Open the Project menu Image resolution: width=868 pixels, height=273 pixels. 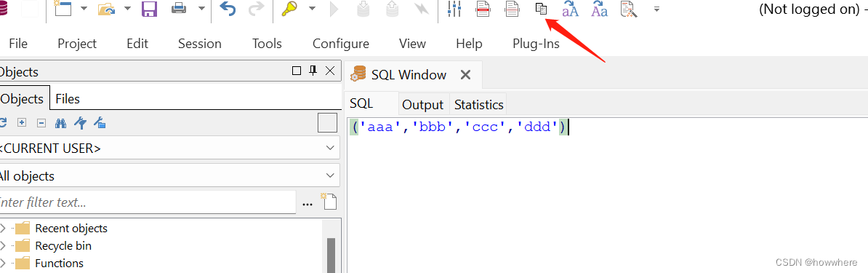coord(77,43)
